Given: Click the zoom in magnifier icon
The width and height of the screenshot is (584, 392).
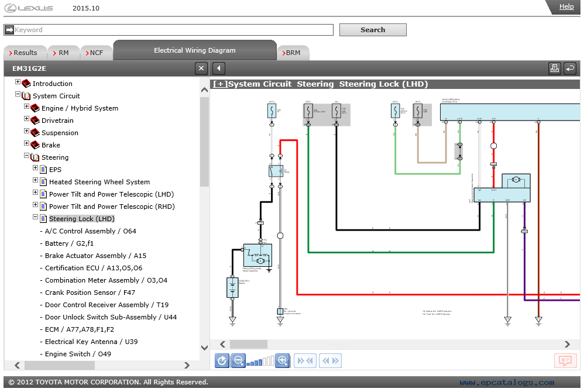Looking at the screenshot, I should pyautogui.click(x=282, y=360).
